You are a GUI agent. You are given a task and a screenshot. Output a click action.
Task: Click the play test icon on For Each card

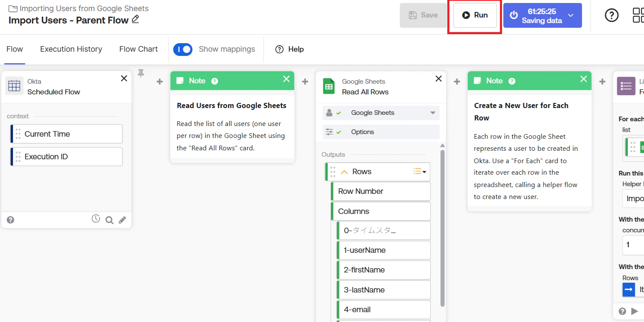tap(635, 311)
